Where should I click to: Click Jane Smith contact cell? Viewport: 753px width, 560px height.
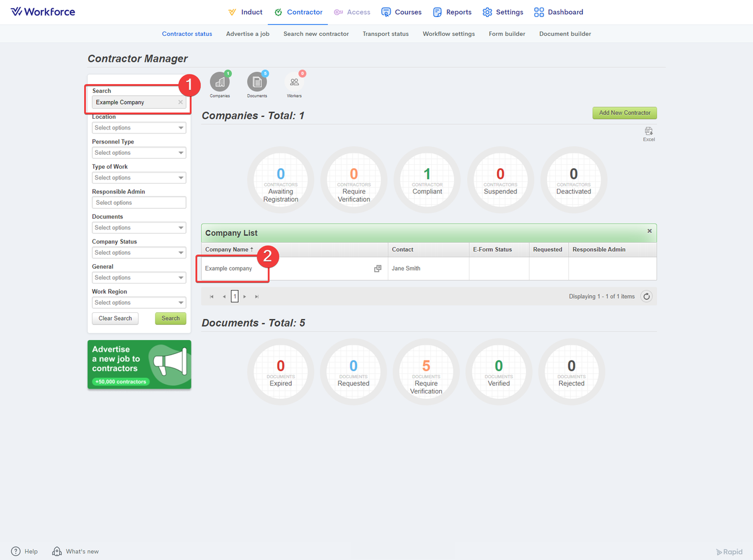428,268
